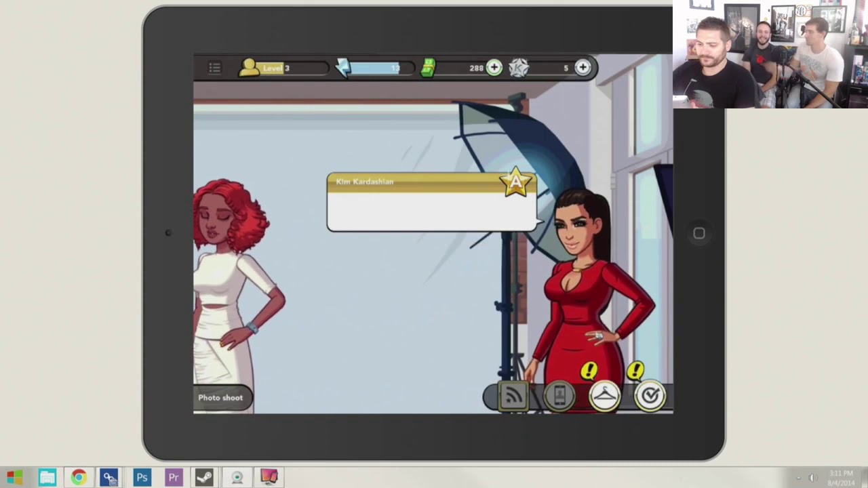This screenshot has width=868, height=488.
Task: Click the Kim Kardashian name label
Action: click(x=365, y=182)
